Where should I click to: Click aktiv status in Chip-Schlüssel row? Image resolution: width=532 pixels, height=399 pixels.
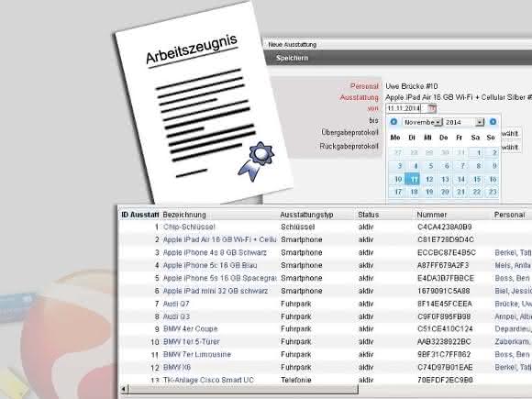(366, 227)
